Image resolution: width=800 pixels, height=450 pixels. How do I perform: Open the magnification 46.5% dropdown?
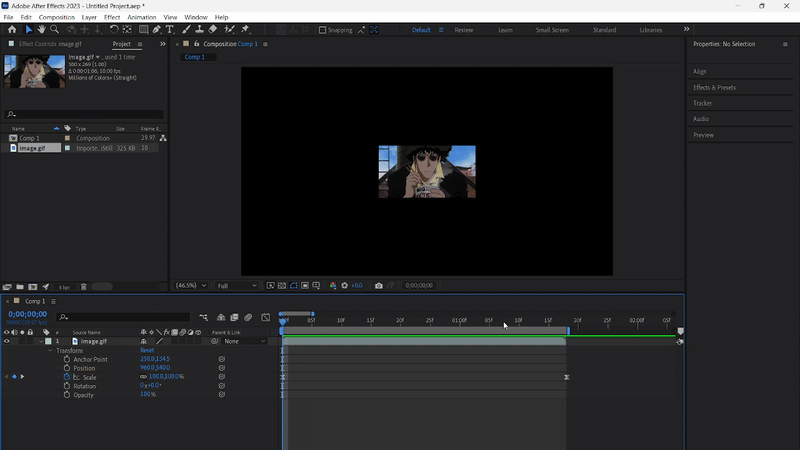[x=191, y=286]
